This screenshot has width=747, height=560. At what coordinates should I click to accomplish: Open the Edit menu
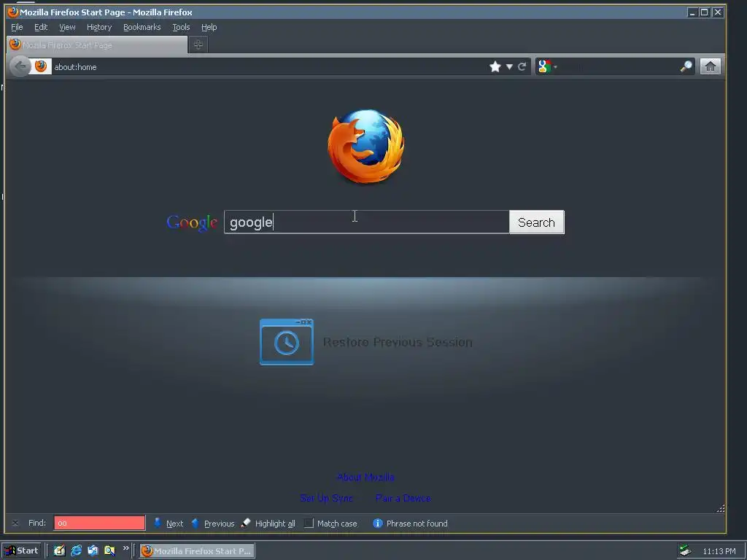click(x=41, y=27)
